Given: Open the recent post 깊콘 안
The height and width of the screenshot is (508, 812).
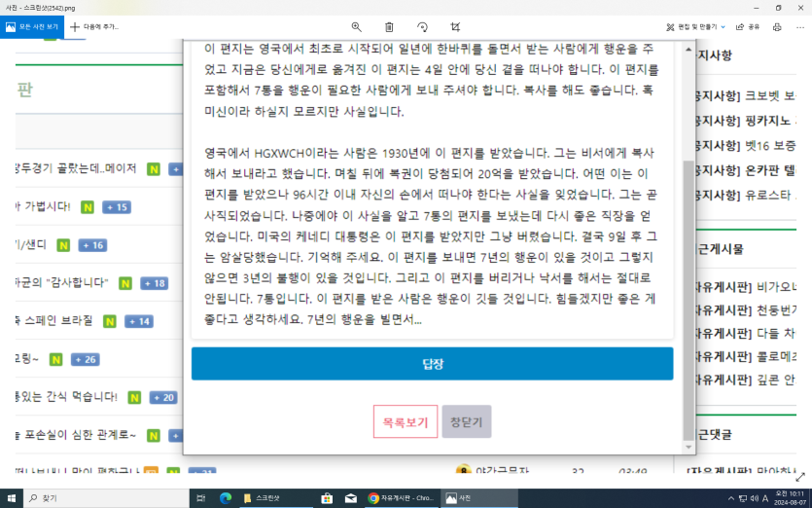Looking at the screenshot, I should [746, 380].
